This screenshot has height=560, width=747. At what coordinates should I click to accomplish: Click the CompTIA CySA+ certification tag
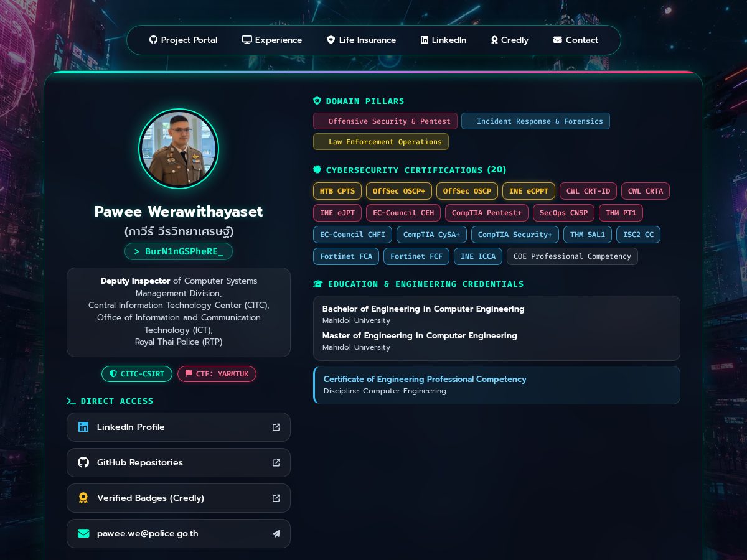(x=431, y=235)
